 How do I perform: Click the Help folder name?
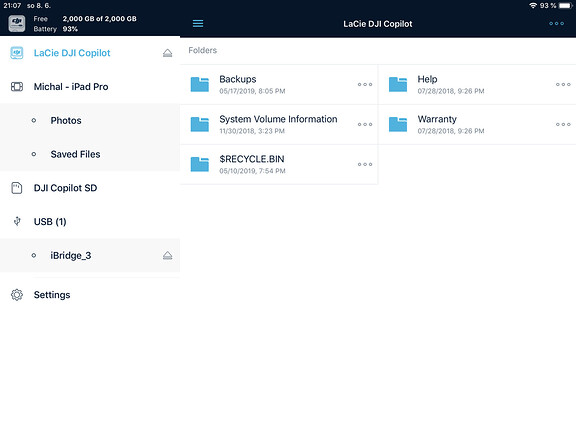coord(427,79)
